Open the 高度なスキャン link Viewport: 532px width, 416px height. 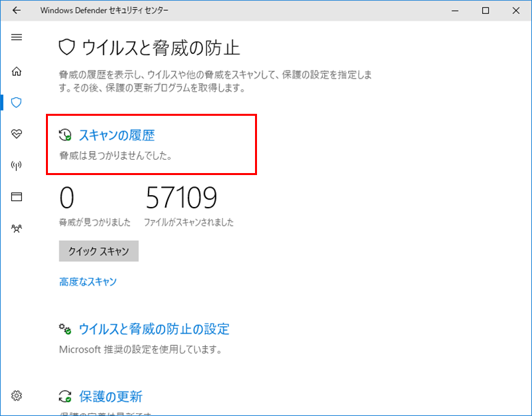click(x=88, y=282)
